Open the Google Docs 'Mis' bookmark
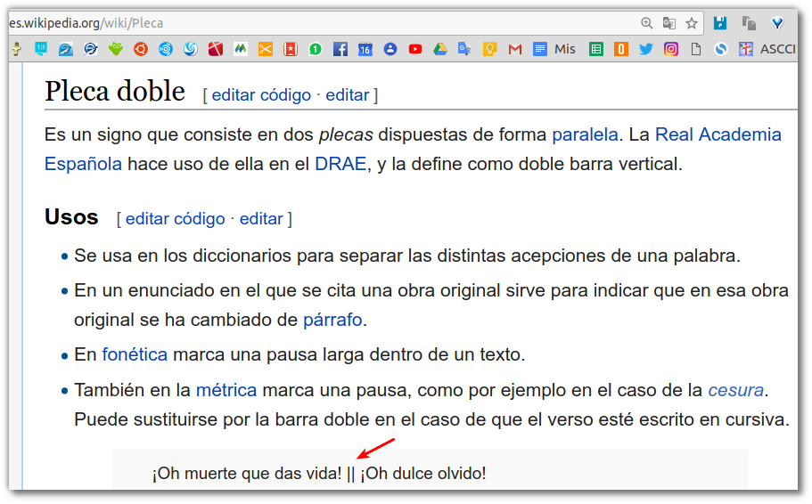 pyautogui.click(x=554, y=49)
